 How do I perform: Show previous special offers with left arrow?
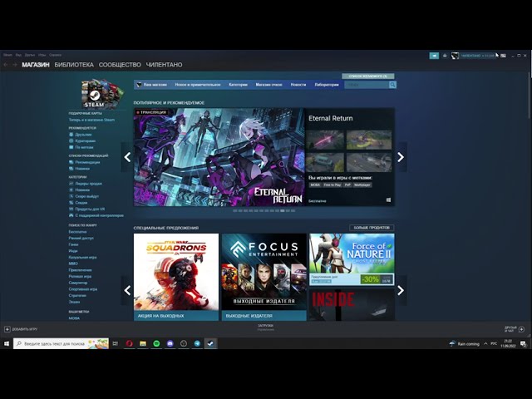[127, 290]
